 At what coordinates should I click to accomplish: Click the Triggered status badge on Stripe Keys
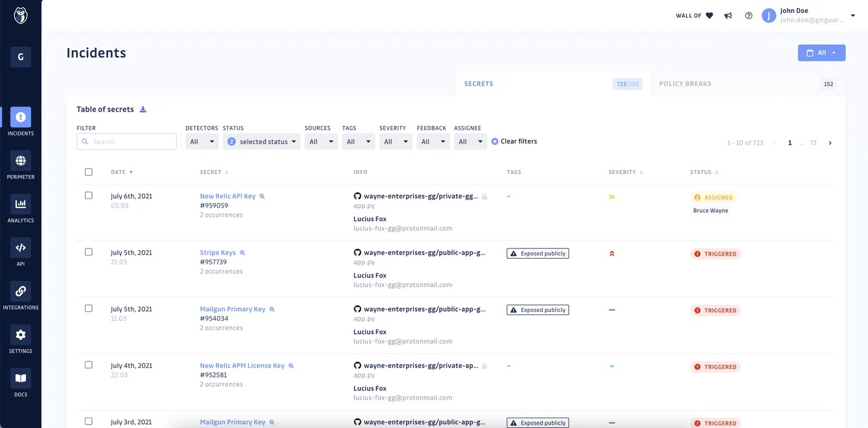pyautogui.click(x=716, y=254)
